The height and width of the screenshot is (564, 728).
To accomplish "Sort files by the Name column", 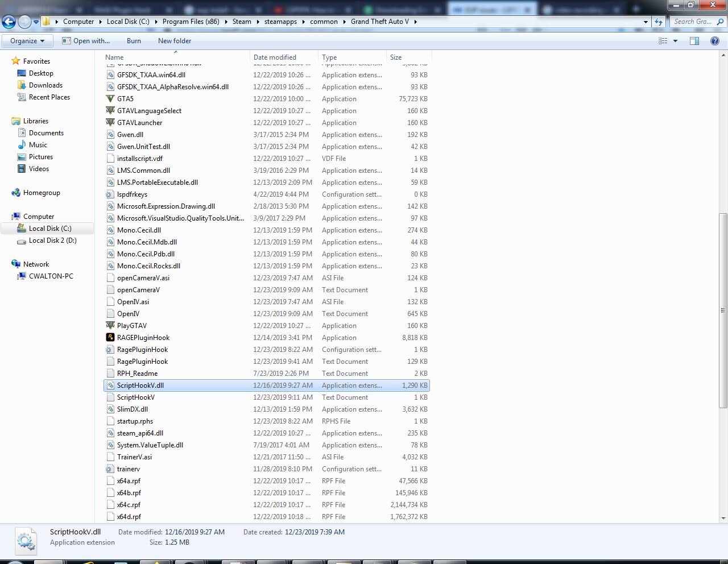I will pos(176,57).
